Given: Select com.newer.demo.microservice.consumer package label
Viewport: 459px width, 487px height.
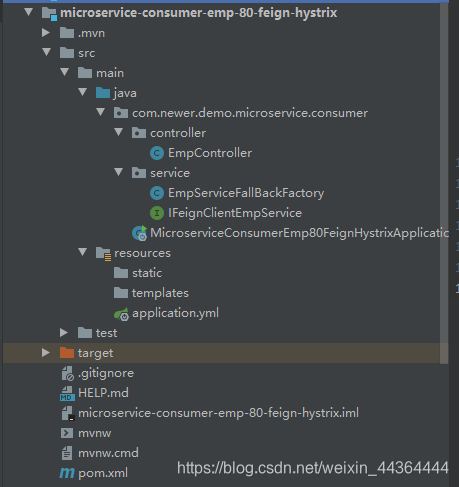Looking at the screenshot, I should click(x=250, y=113).
